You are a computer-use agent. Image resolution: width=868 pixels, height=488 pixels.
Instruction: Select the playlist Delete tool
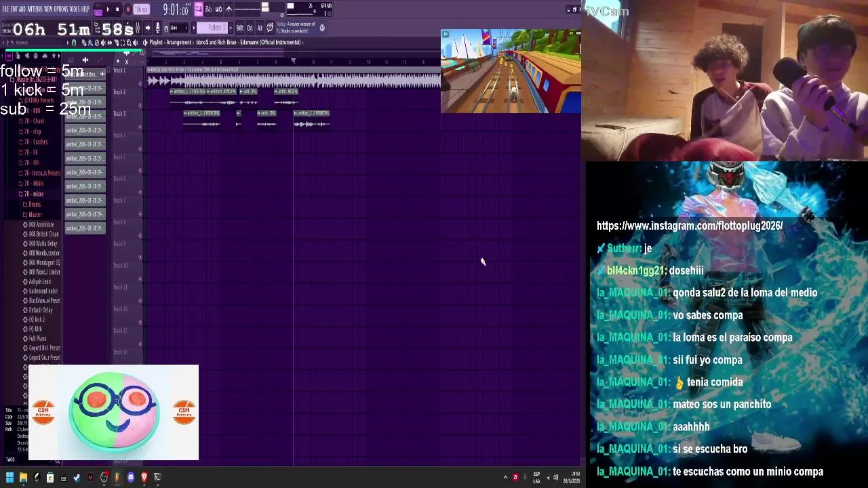click(96, 42)
